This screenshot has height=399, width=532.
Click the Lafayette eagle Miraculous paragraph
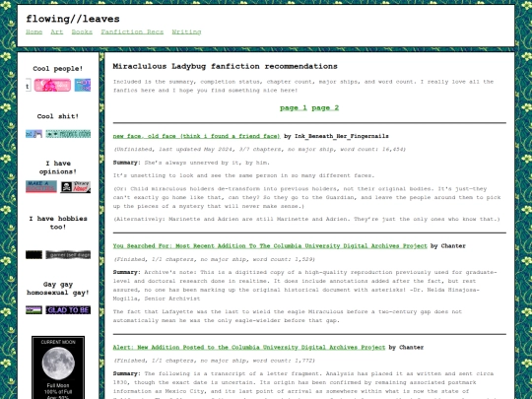[x=288, y=316]
